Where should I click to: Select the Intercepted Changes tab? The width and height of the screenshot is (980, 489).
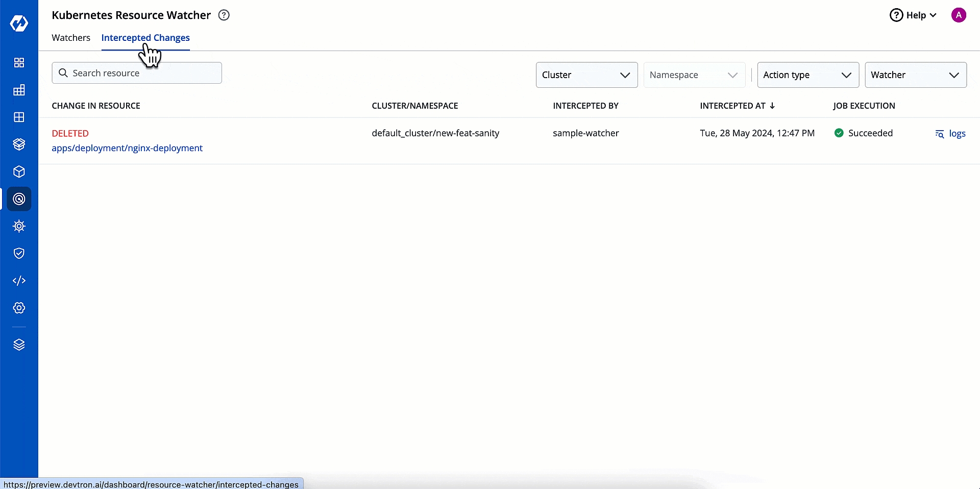point(145,38)
